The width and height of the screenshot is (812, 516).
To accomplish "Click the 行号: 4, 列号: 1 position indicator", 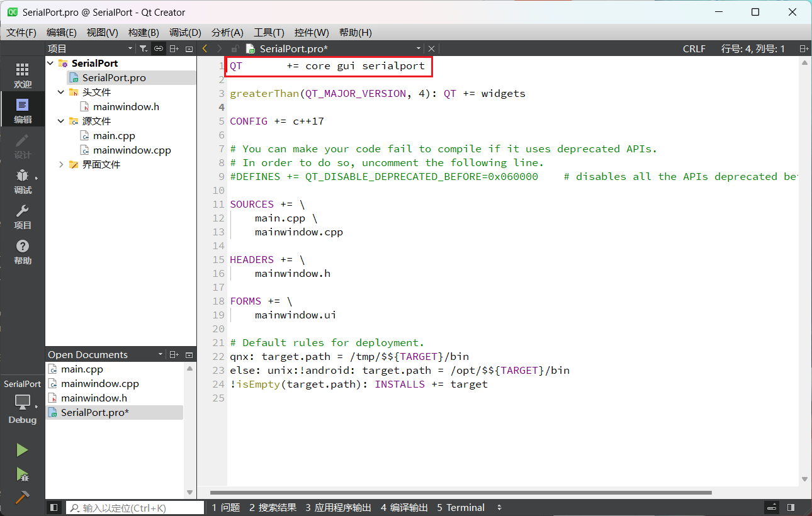I will click(x=753, y=48).
